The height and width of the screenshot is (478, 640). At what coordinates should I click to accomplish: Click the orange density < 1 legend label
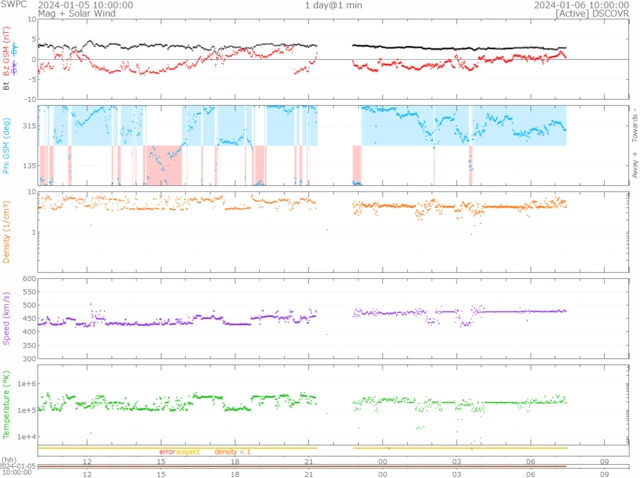(232, 452)
